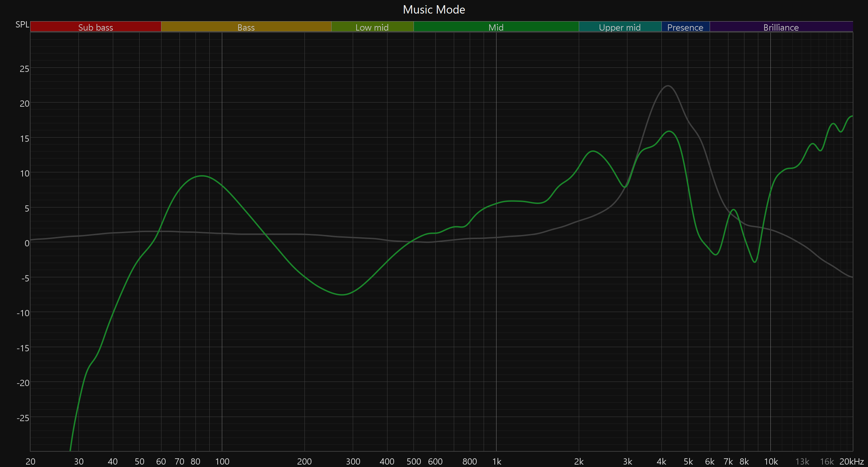Click the Bass frequency band label
Screen dimensions: 868x467
pyautogui.click(x=246, y=27)
